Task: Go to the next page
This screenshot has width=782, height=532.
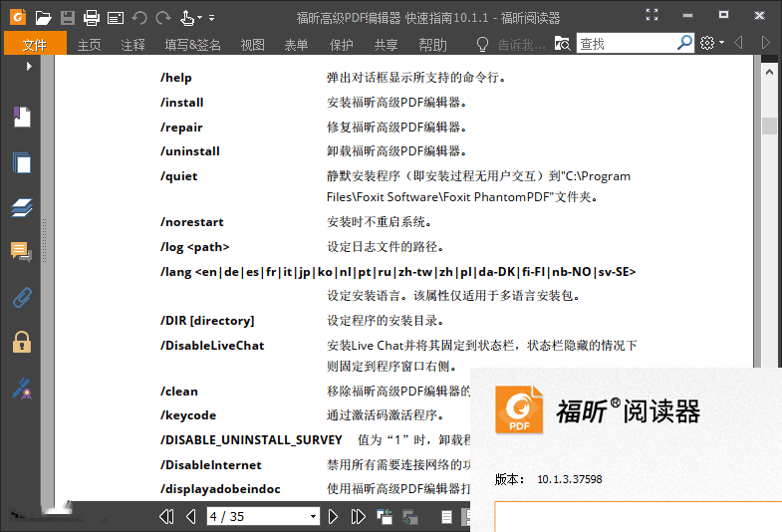Action: [333, 516]
